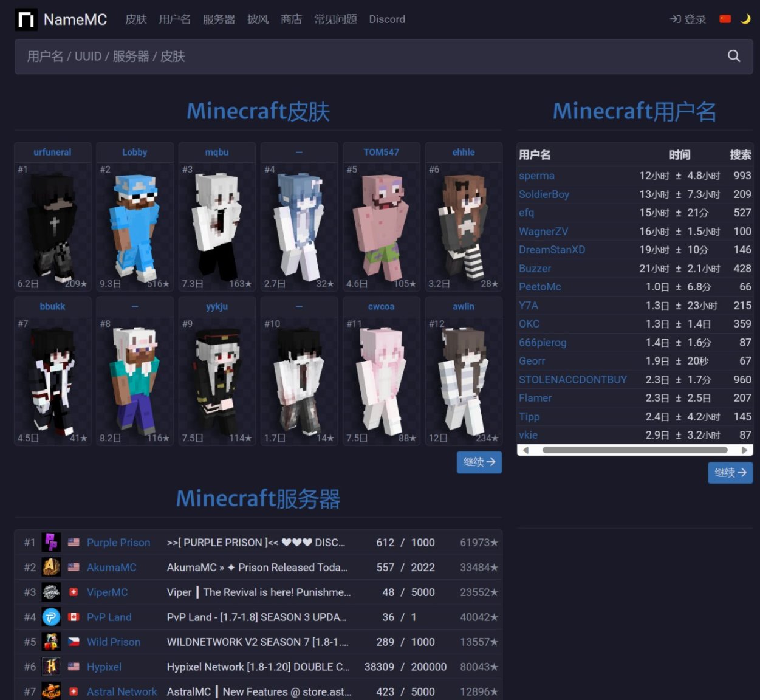Click the Purple Prison server icon
This screenshot has height=700, width=760.
point(51,542)
